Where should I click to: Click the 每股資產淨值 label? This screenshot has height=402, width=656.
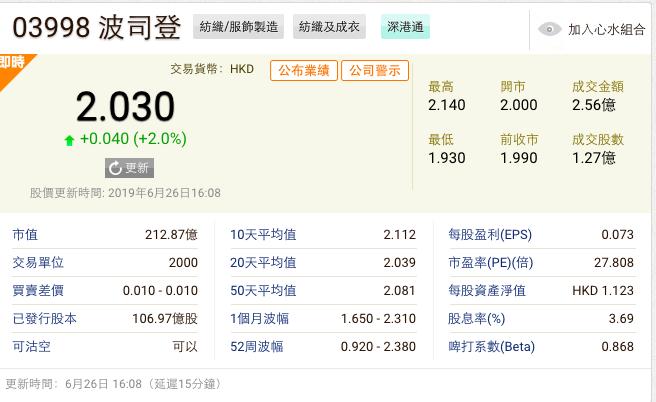[x=487, y=291]
